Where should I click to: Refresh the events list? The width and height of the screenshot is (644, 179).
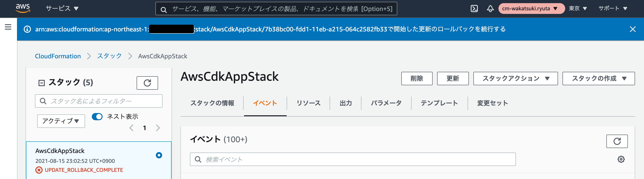617,141
